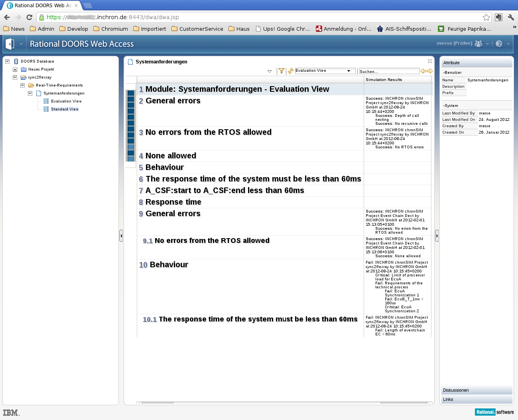Open the Links section
The height and width of the screenshot is (420, 518).
coord(477,399)
